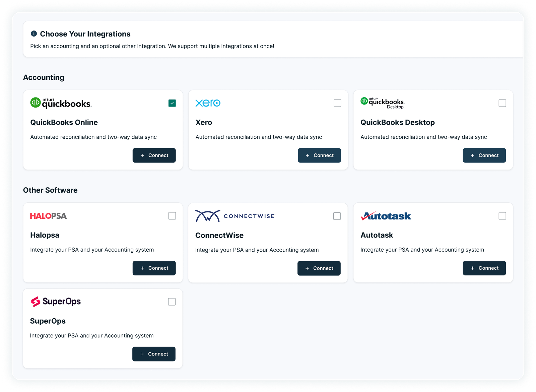Click the info icon next to Choose Your Integrations

point(33,34)
